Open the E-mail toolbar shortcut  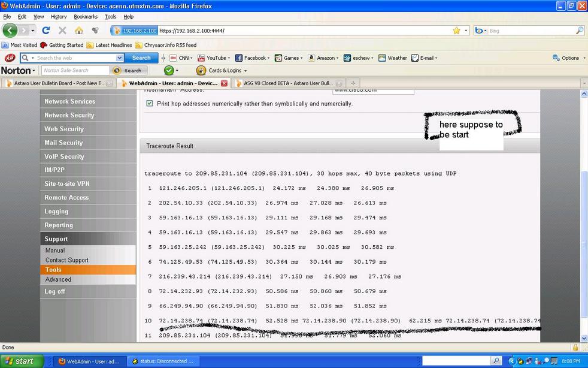424,58
